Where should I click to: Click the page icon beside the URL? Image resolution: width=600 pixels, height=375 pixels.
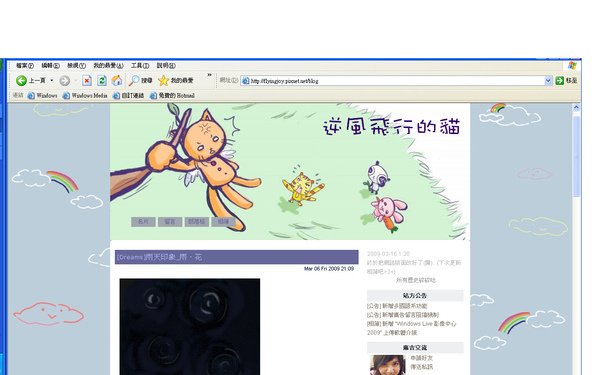(x=246, y=81)
